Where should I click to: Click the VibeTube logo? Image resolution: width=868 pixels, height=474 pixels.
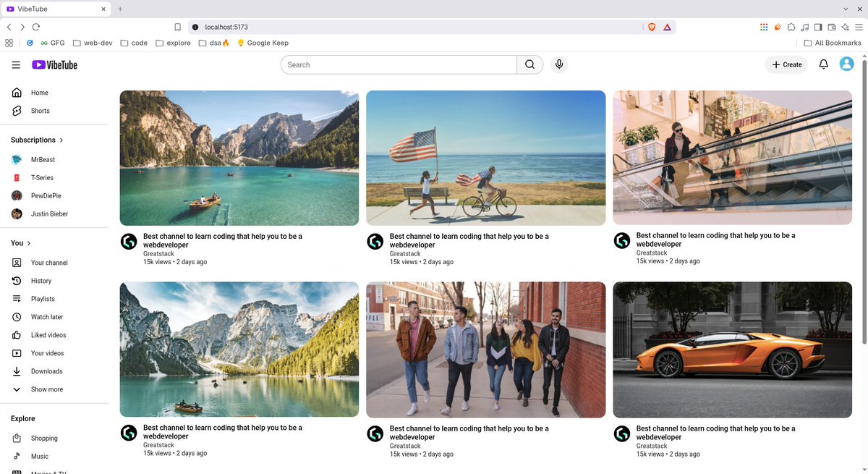tap(54, 64)
